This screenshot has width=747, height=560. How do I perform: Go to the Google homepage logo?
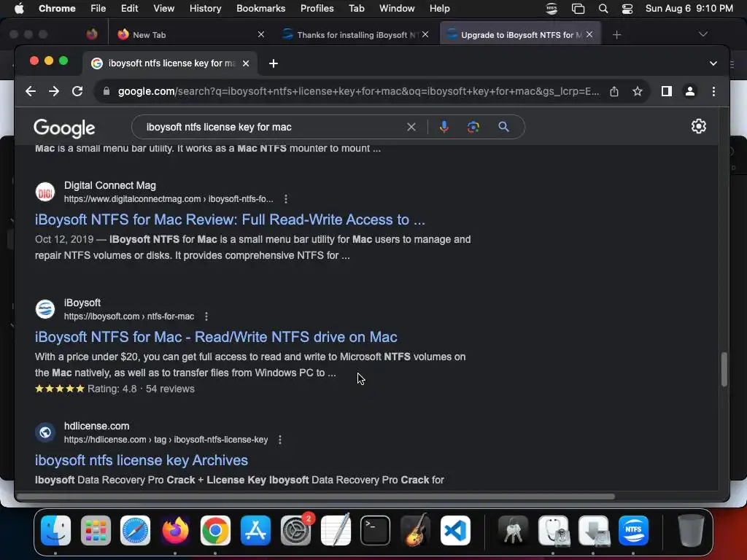[x=64, y=128]
